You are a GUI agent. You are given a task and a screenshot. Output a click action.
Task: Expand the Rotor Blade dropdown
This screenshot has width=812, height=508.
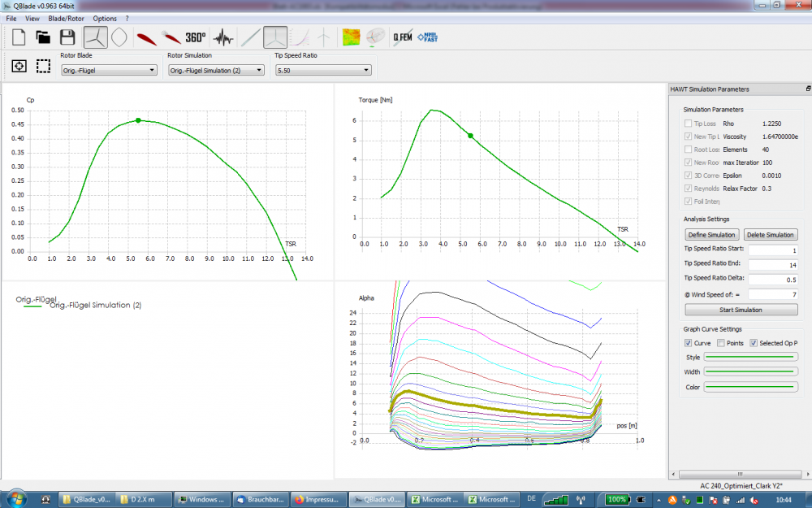click(x=109, y=71)
